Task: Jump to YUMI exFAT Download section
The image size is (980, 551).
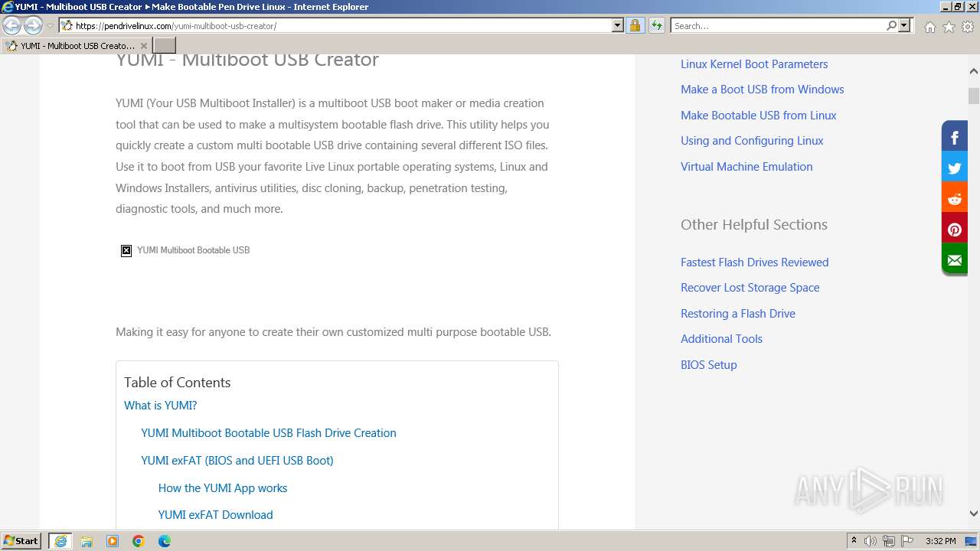Action: (x=215, y=515)
